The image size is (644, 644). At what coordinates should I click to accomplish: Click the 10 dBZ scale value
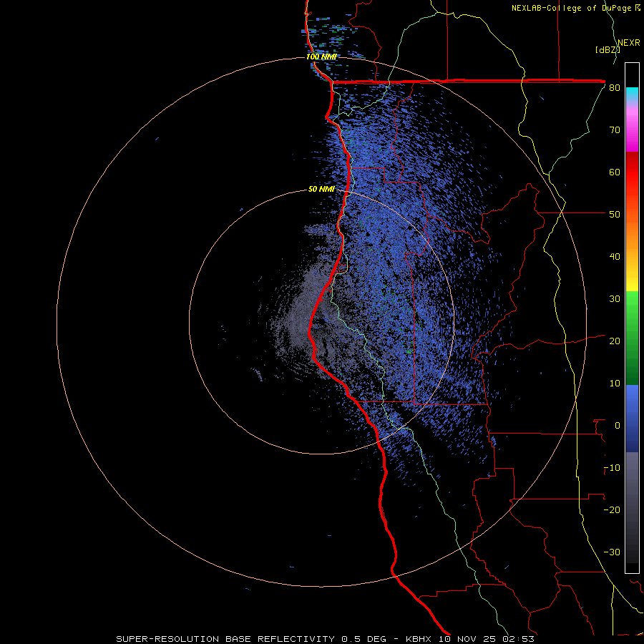[x=615, y=384]
